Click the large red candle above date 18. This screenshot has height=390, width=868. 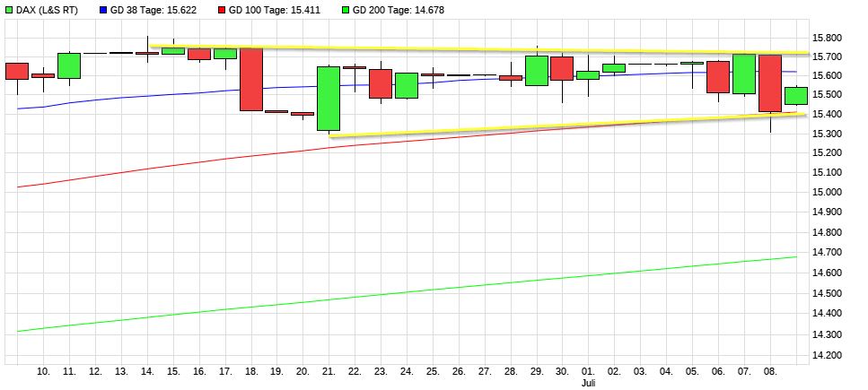251,80
